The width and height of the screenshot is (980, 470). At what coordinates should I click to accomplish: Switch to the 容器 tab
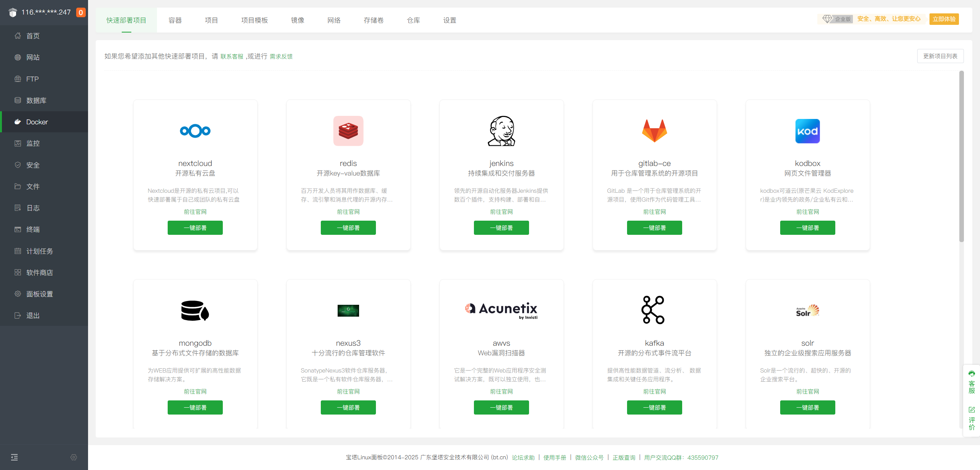click(175, 20)
